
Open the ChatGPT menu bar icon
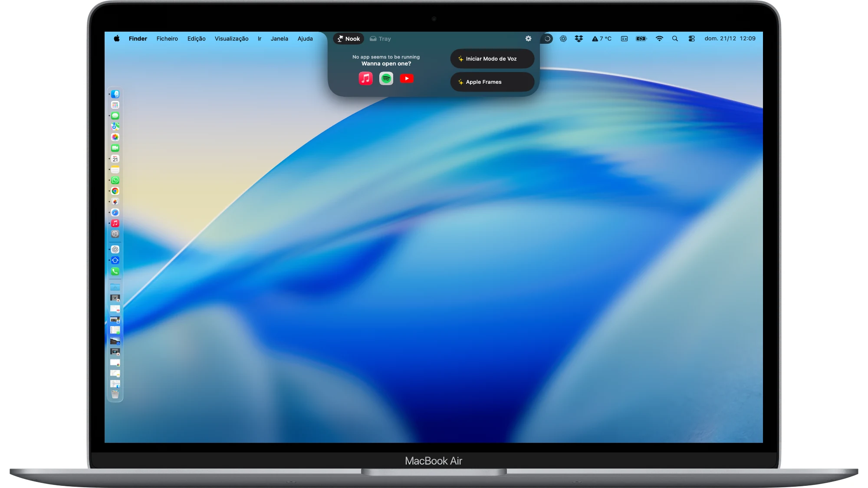click(x=563, y=39)
